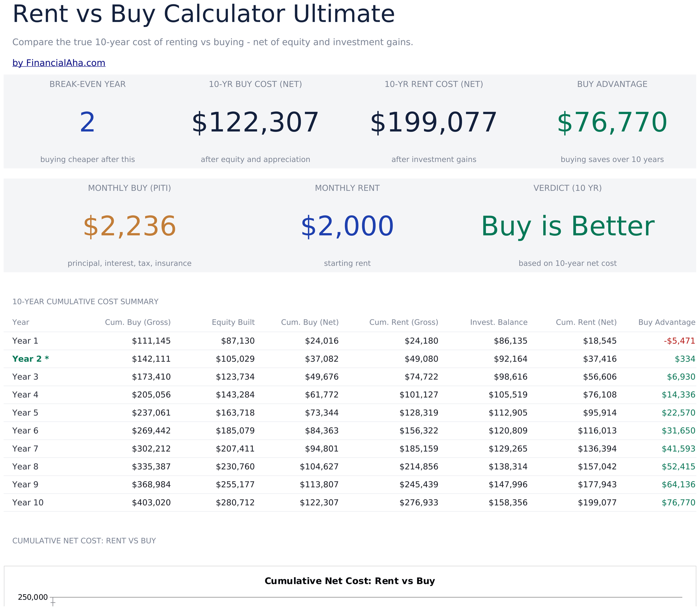
Task: Click the $76,770 Buy Advantage value
Action: [x=612, y=123]
